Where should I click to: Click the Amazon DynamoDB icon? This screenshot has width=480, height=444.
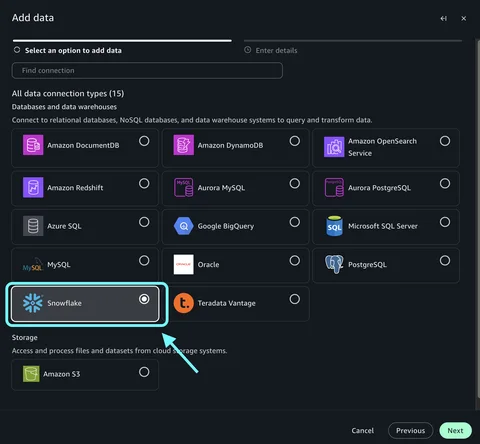point(184,145)
